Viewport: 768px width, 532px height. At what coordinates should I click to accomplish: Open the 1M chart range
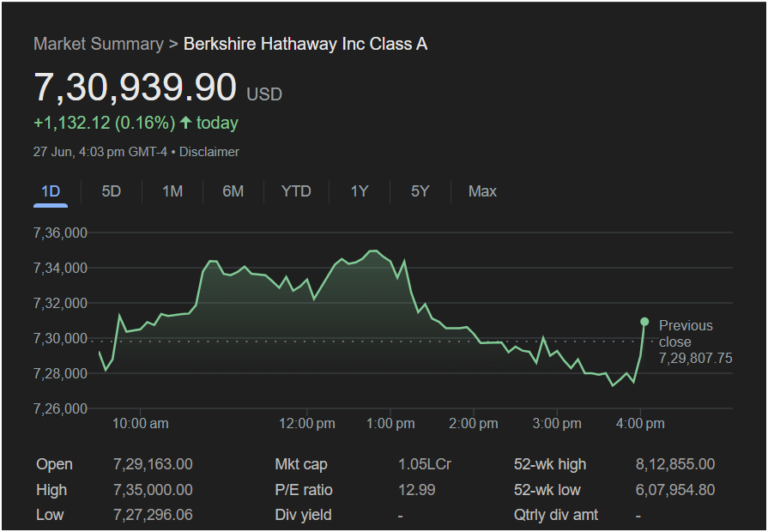(172, 191)
